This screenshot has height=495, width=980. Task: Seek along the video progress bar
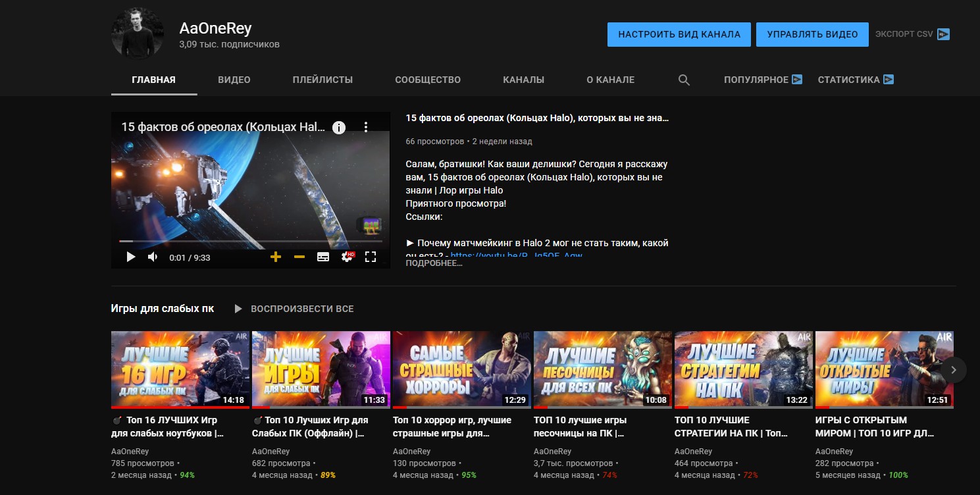coord(251,241)
